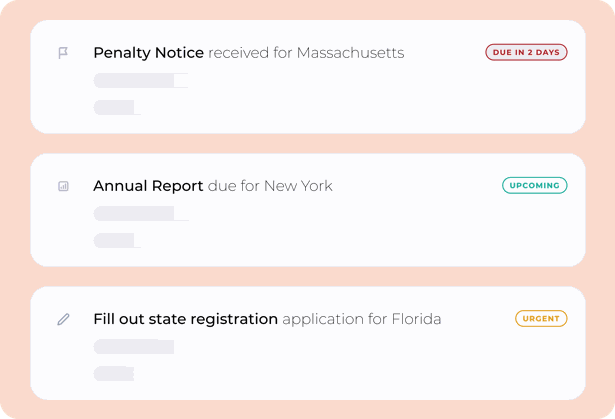Click 'received for Massachusetts' text
The width and height of the screenshot is (615, 419).
[306, 53]
